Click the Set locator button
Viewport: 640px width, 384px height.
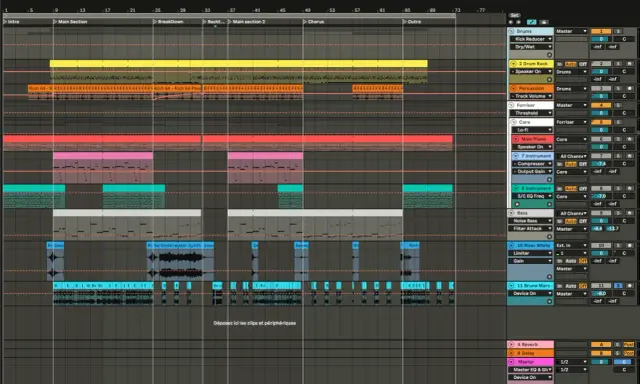coord(514,16)
